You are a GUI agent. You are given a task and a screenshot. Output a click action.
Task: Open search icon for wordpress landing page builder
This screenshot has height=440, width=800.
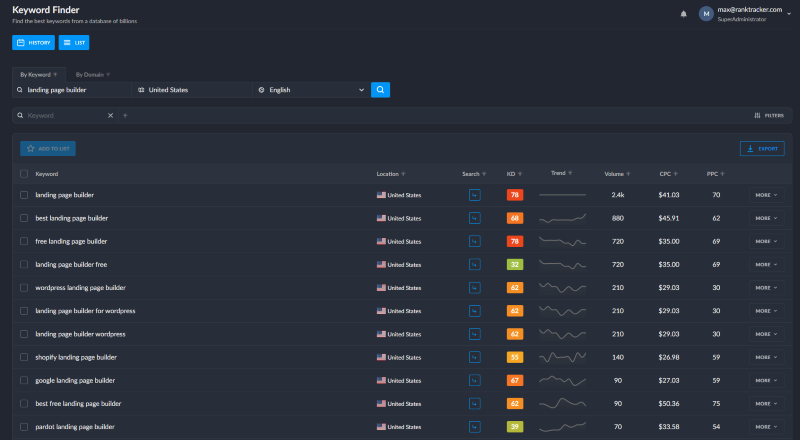point(474,288)
